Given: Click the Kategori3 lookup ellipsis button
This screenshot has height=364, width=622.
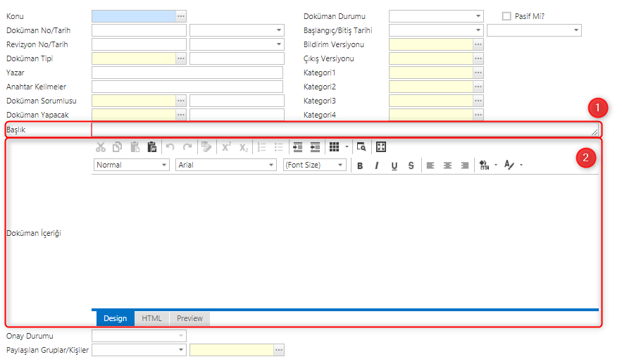Looking at the screenshot, I should click(478, 101).
